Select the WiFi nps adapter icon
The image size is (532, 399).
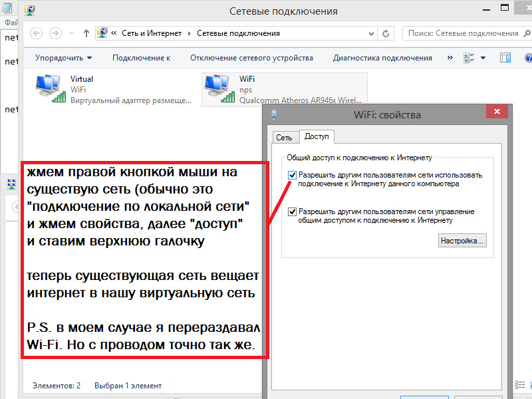[x=219, y=89]
